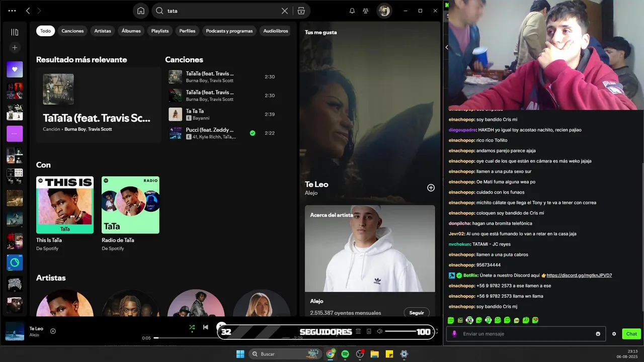Create a playlist with the sidebar plus
This screenshot has width=644, height=362.
(15, 48)
